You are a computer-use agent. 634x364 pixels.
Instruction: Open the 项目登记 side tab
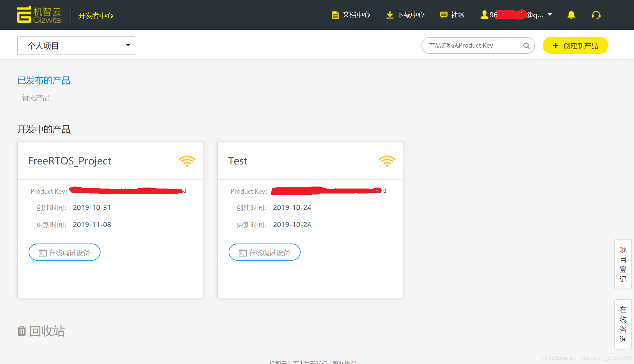[623, 264]
